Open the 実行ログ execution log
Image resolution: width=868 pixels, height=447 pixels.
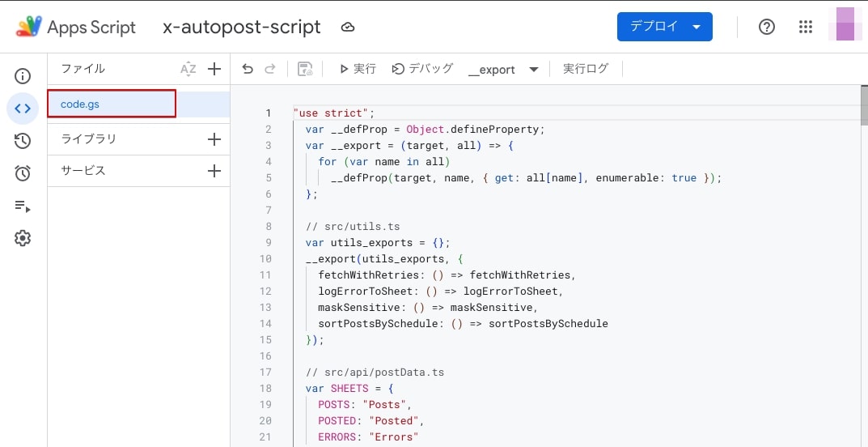pos(586,70)
